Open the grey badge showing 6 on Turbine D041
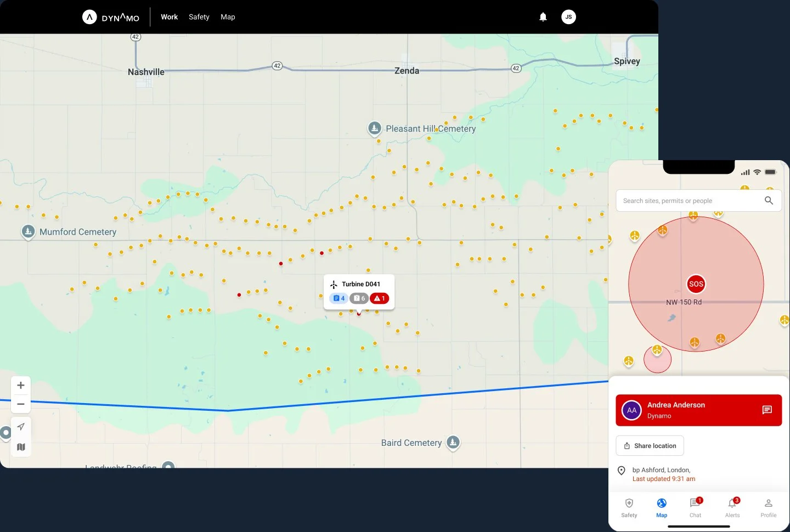Viewport: 790px width, 532px height. [359, 298]
